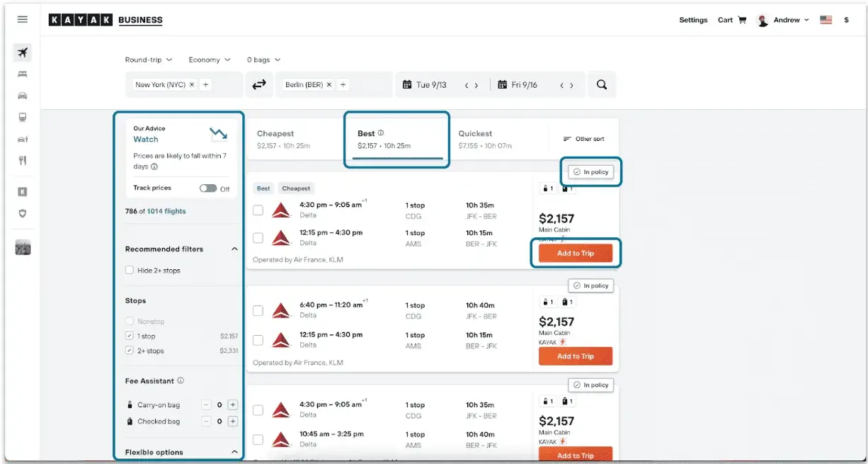Move departure date one day later

coord(476,85)
